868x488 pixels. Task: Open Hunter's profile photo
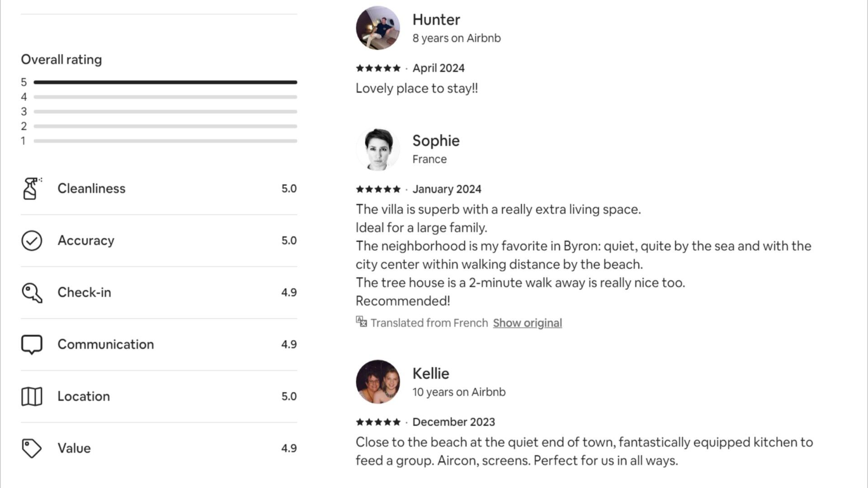pyautogui.click(x=378, y=28)
